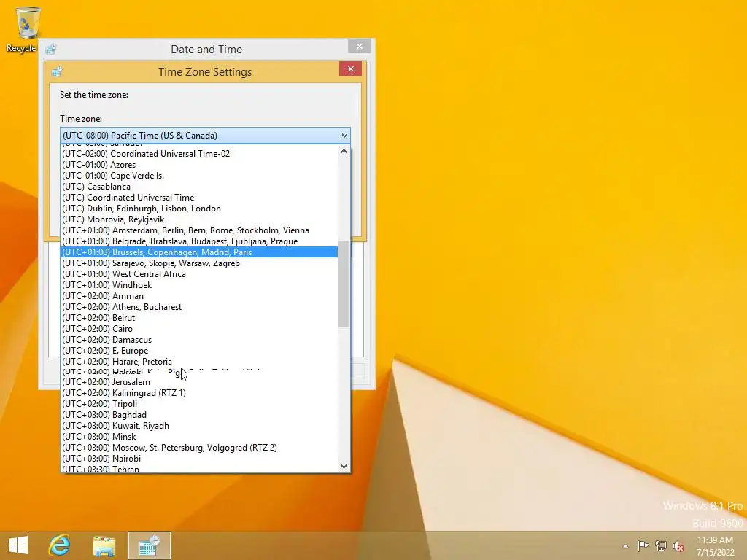Collapse the Pacific Time zone combo box
The height and width of the screenshot is (560, 747).
coord(344,136)
